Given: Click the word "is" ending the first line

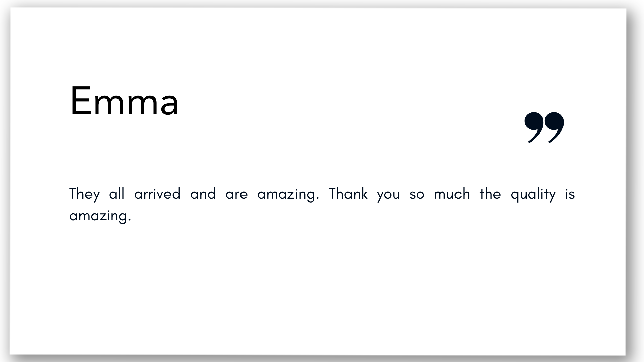Looking at the screenshot, I should (570, 194).
